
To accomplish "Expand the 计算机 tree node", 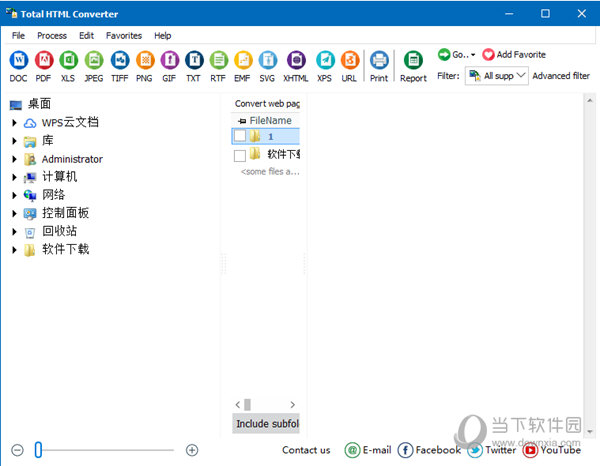I will [14, 177].
